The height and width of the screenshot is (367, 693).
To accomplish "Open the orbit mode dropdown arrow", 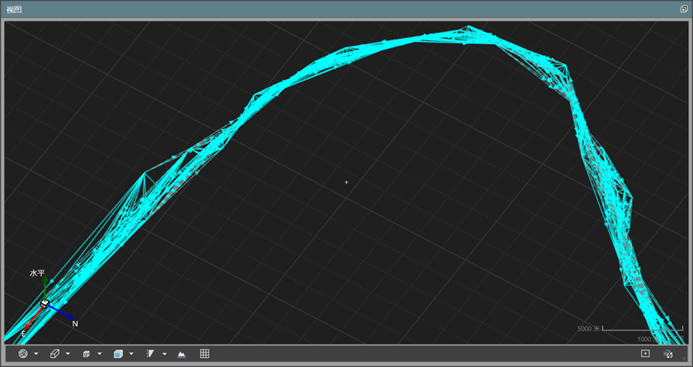I will [36, 354].
